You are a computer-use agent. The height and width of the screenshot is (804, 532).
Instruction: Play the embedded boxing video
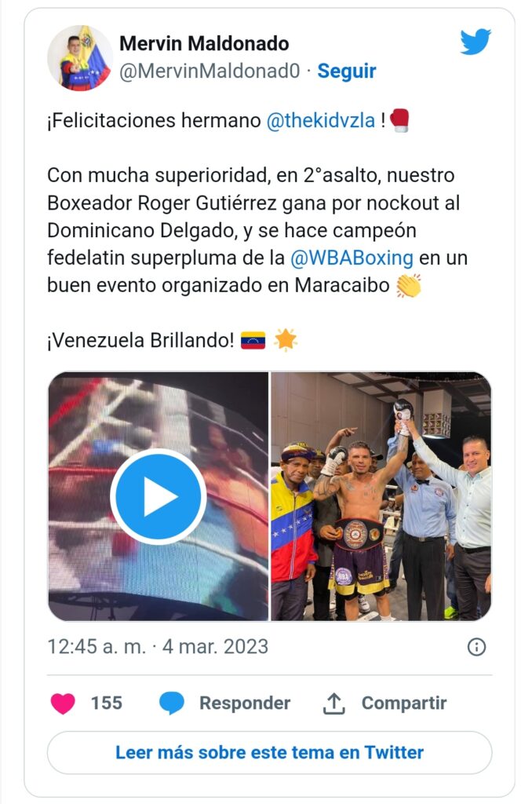[159, 496]
